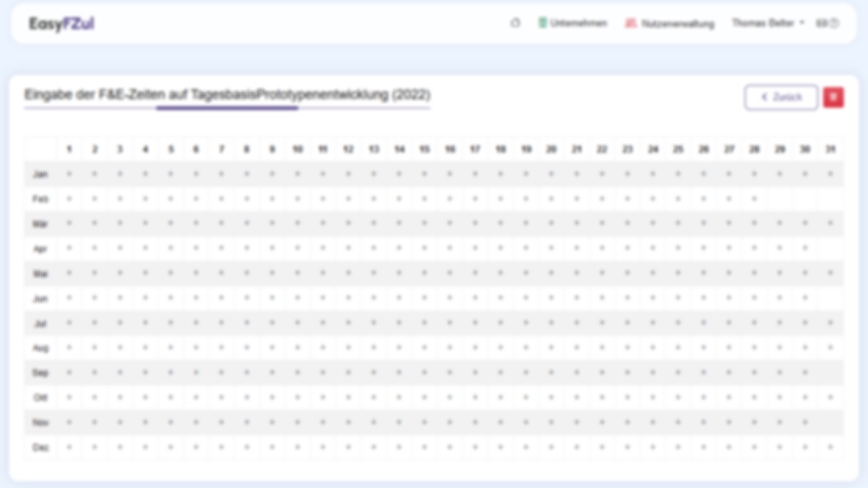Click the day 16 column header

[x=450, y=149]
